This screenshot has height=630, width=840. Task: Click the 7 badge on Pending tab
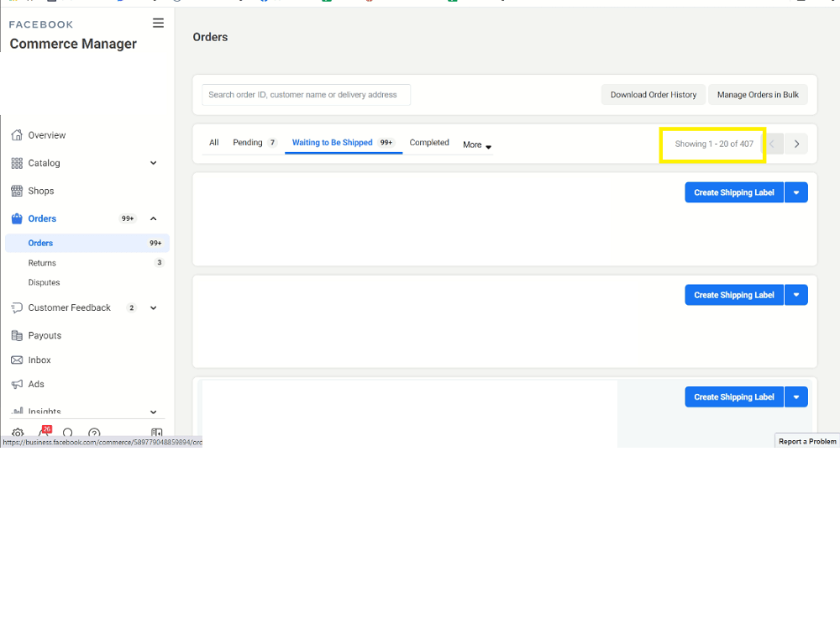(272, 143)
